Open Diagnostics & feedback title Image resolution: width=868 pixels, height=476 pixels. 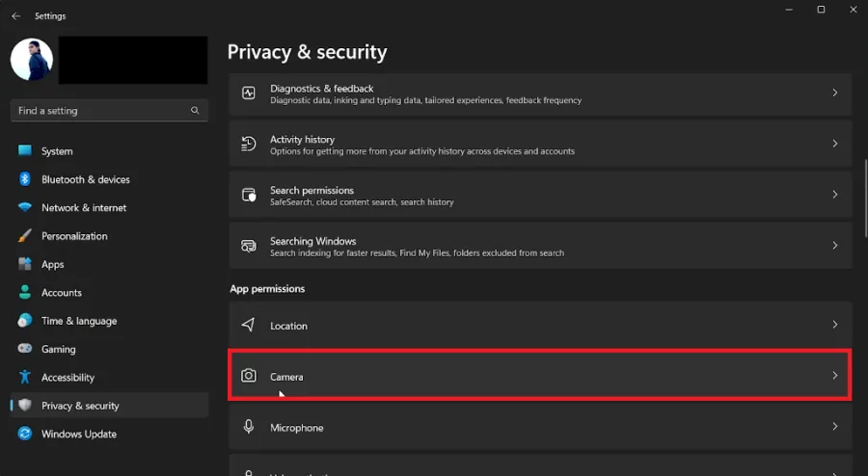(321, 89)
